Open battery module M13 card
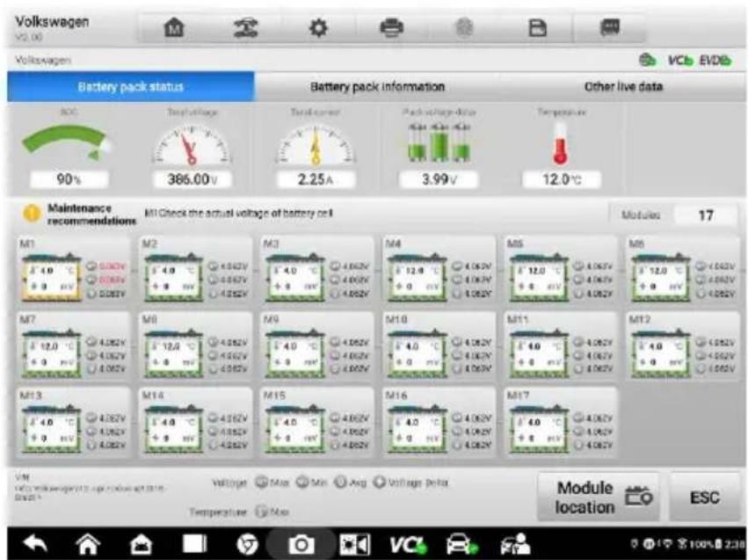This screenshot has width=748, height=560. pyautogui.click(x=73, y=423)
